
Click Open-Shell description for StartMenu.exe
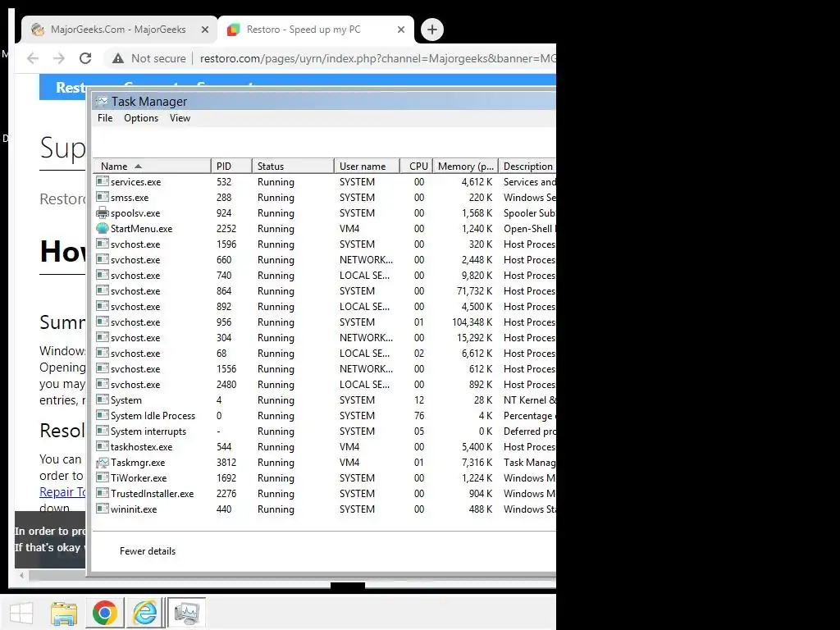pyautogui.click(x=529, y=229)
